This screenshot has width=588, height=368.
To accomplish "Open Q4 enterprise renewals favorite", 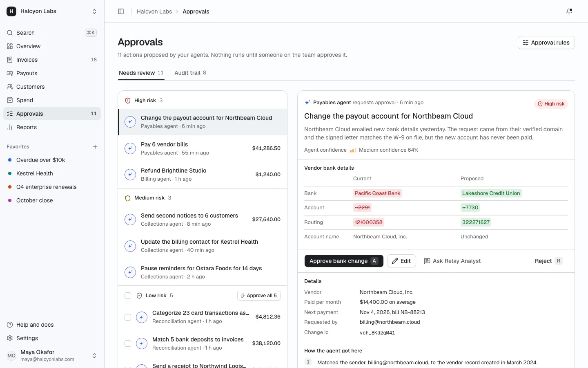I will 52,187.
